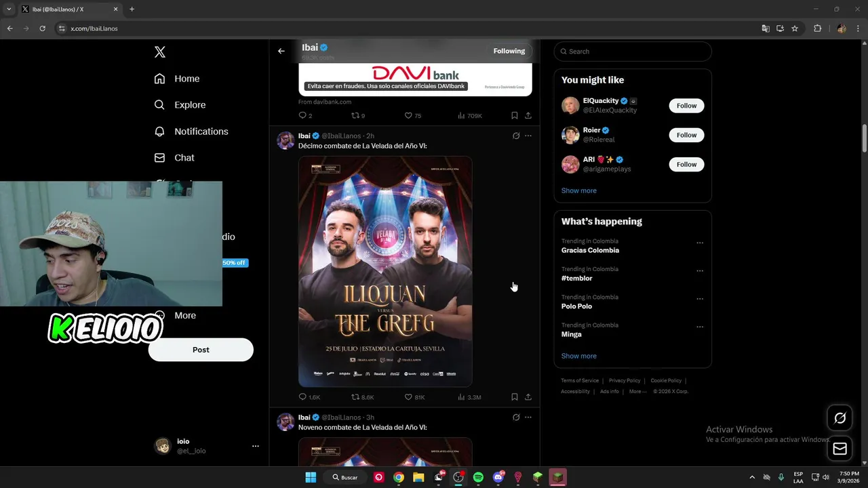Click Grok icon on Noveno combate post
Viewport: 868px width, 488px height.
point(516,418)
